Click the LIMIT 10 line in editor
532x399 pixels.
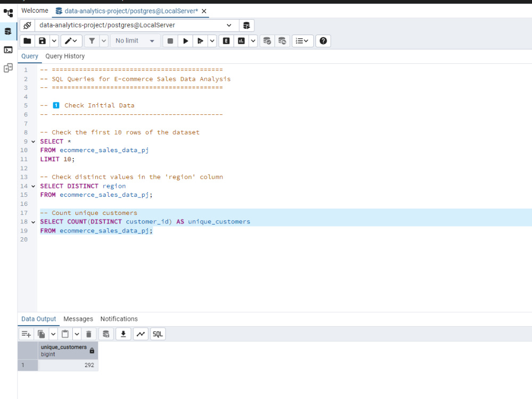[x=57, y=159]
